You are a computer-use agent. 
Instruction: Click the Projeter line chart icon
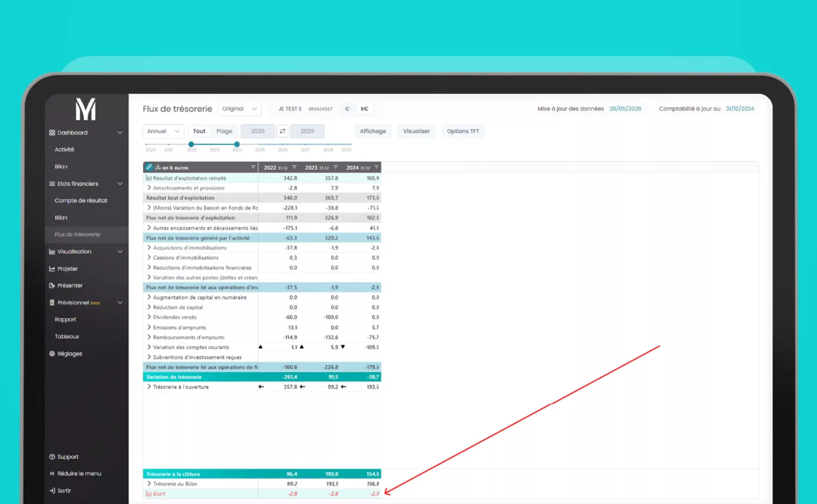(52, 268)
